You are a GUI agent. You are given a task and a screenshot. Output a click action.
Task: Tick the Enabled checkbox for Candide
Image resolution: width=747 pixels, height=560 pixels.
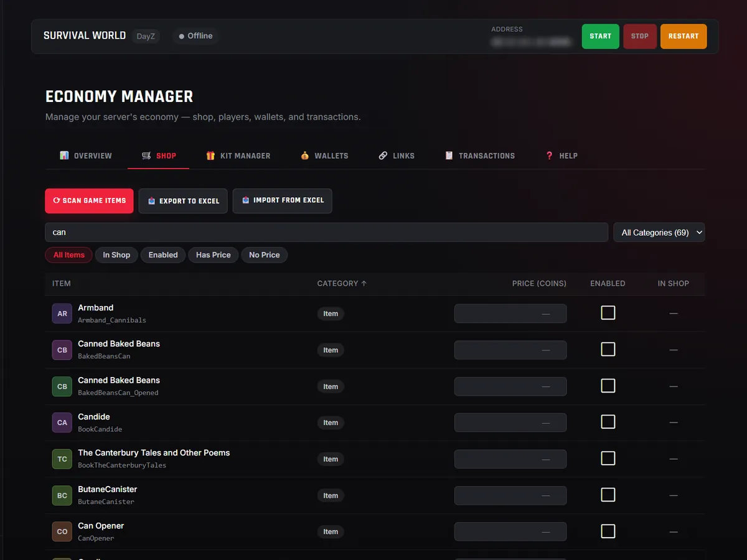click(x=608, y=422)
